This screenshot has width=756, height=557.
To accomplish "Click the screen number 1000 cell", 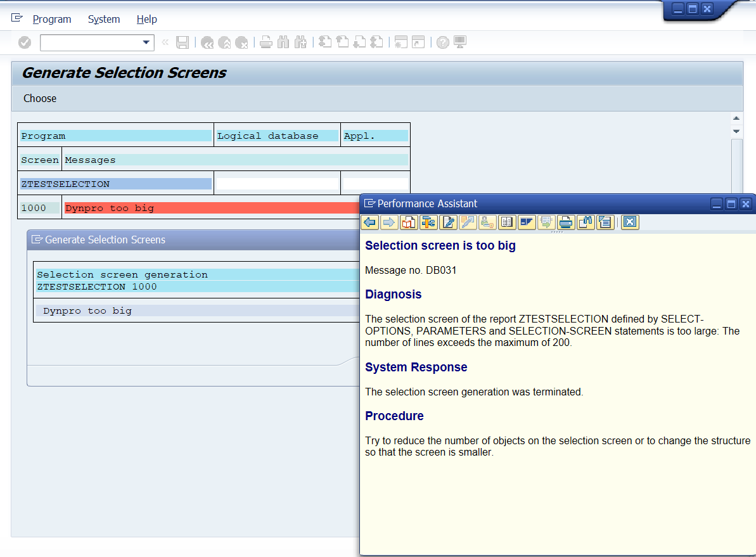I will (x=39, y=208).
